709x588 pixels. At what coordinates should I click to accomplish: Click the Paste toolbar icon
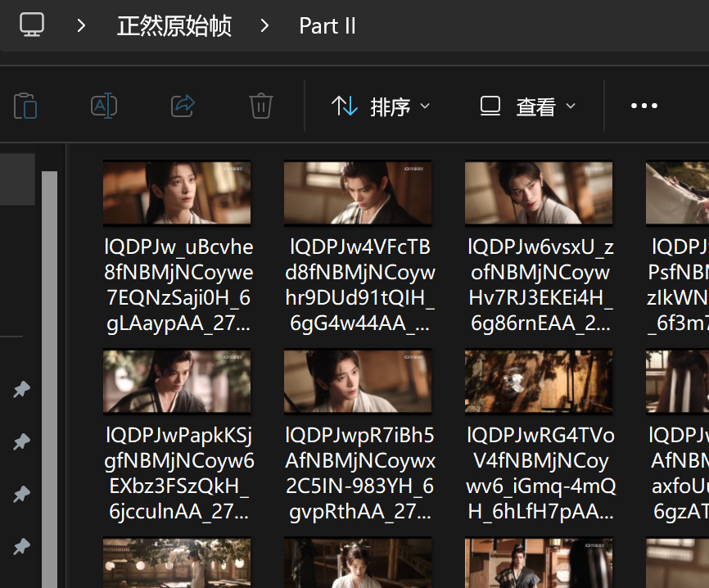[25, 106]
